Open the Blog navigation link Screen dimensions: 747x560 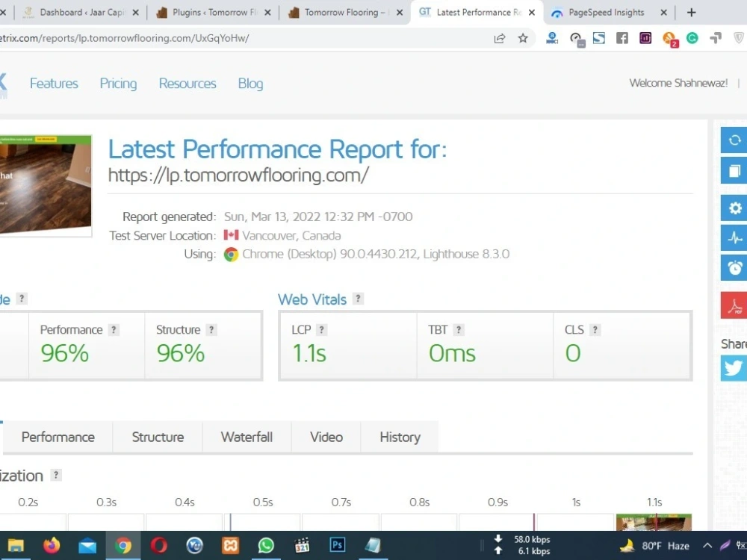point(250,84)
